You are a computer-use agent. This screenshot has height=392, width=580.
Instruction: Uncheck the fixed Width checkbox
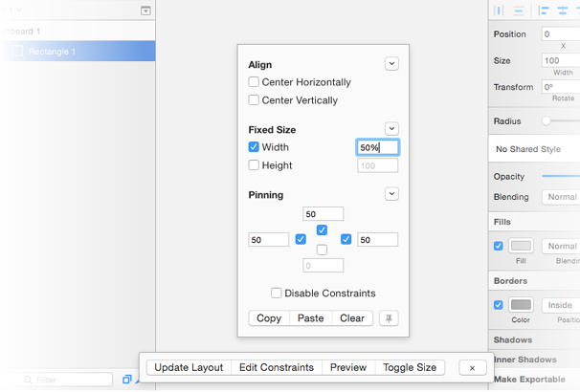click(254, 147)
